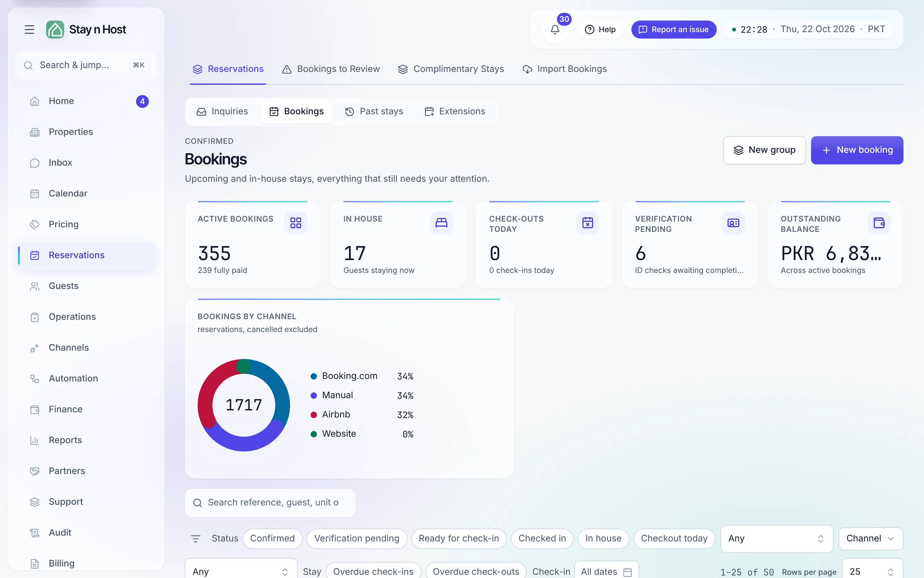
Task: Click the hamburger menu icon
Action: 30,30
